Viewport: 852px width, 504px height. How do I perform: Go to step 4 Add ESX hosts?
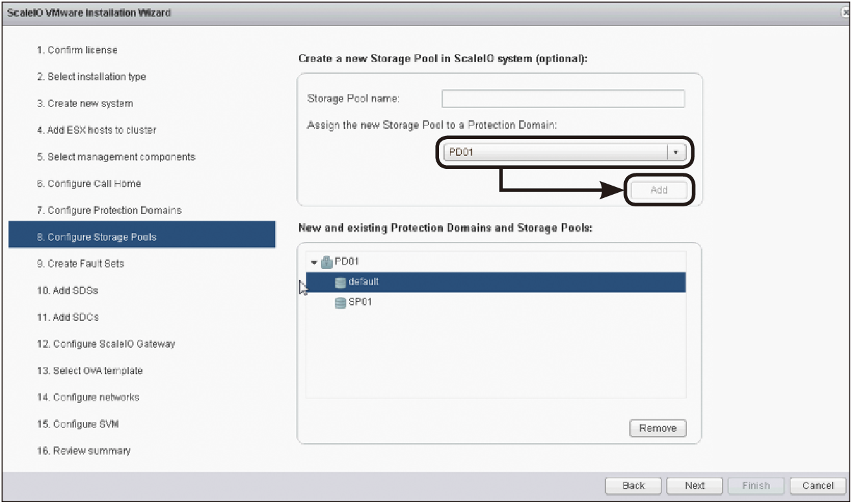coord(96,130)
